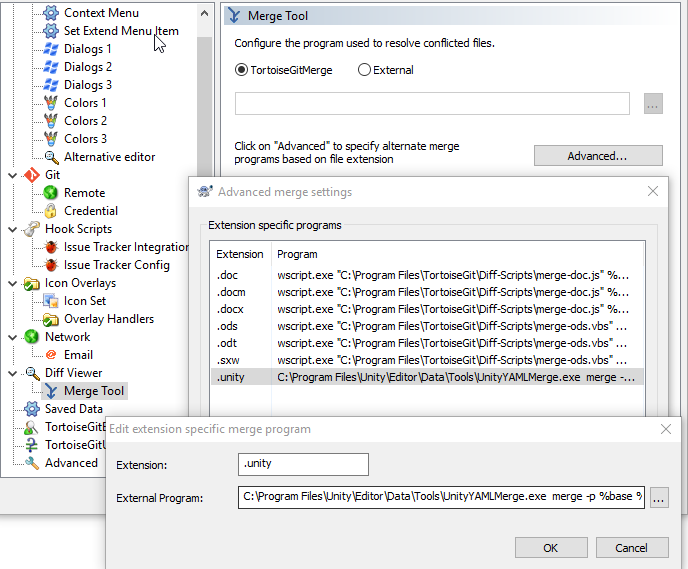Select the .sxw extension row
688x569 pixels.
[x=427, y=360]
